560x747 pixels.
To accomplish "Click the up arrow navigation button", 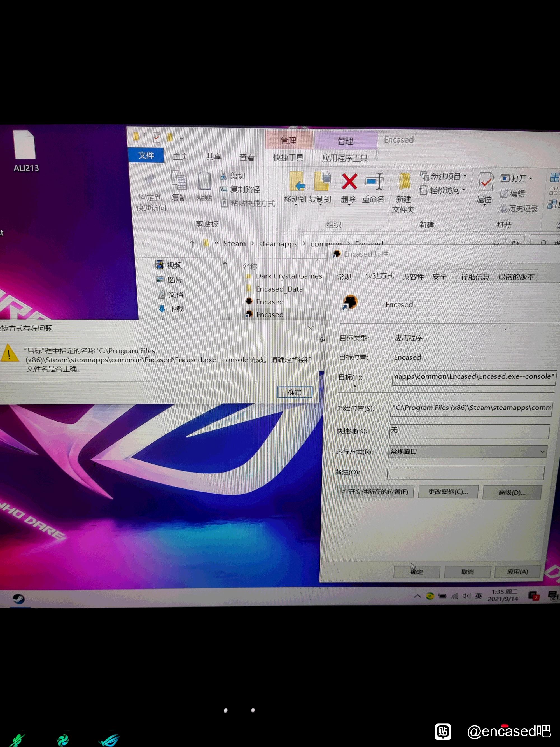I will tap(192, 244).
